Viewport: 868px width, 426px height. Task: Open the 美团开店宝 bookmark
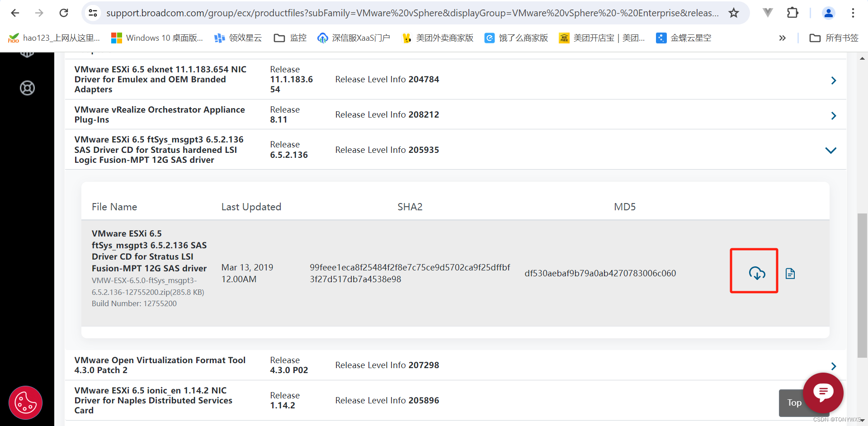click(602, 38)
